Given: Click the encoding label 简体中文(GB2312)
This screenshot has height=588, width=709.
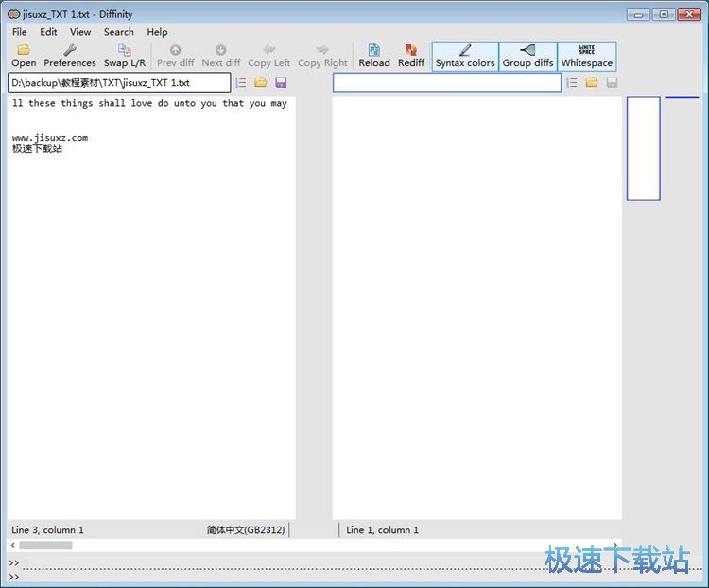Looking at the screenshot, I should coord(246,530).
